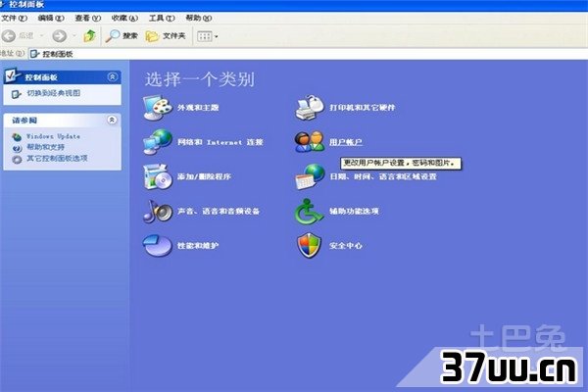Click the Forward arrow toolbar button
This screenshot has width=588, height=392.
click(x=59, y=36)
